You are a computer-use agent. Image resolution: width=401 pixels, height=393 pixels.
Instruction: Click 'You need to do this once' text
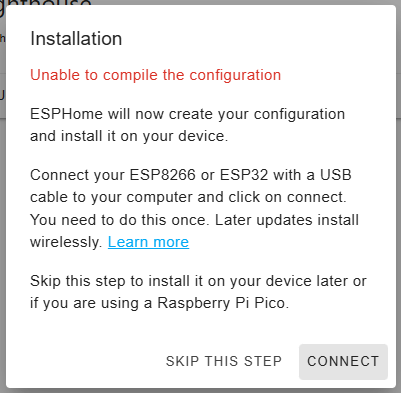click(121, 220)
